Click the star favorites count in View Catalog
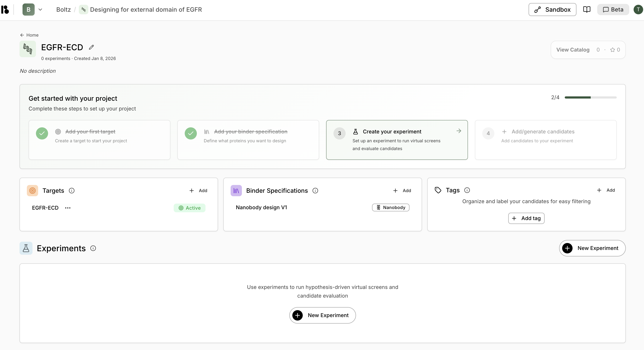Screen dimensions: 644x350 (615, 50)
